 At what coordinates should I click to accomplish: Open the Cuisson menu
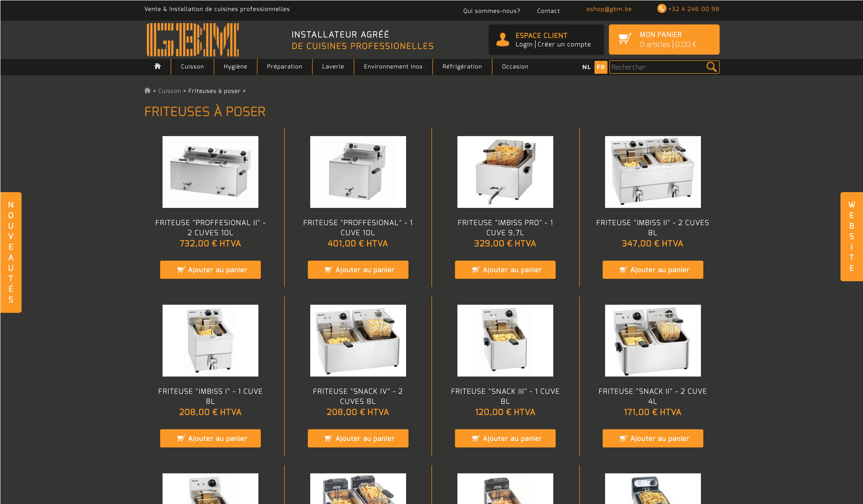click(192, 67)
